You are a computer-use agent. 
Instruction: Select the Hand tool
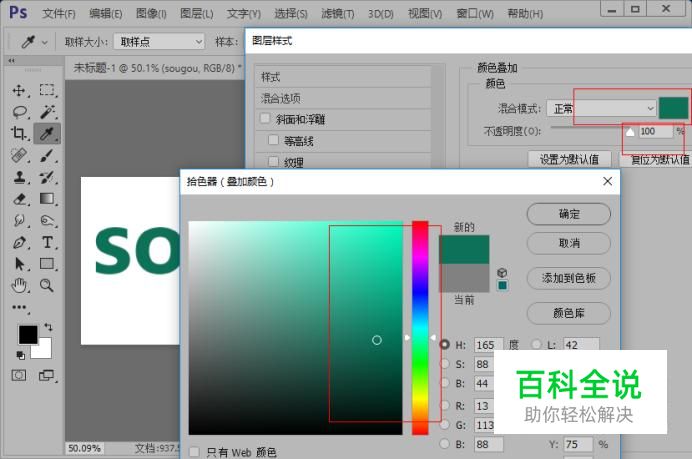[x=19, y=286]
